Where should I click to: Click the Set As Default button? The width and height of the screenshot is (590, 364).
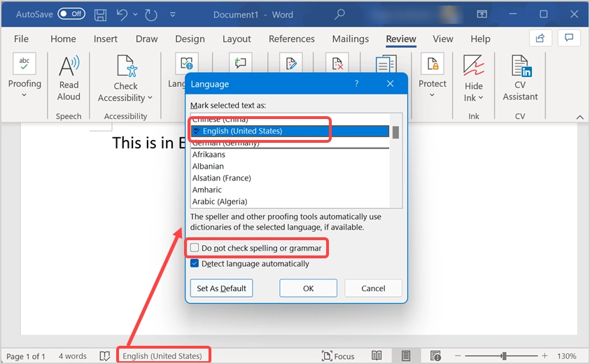point(221,288)
